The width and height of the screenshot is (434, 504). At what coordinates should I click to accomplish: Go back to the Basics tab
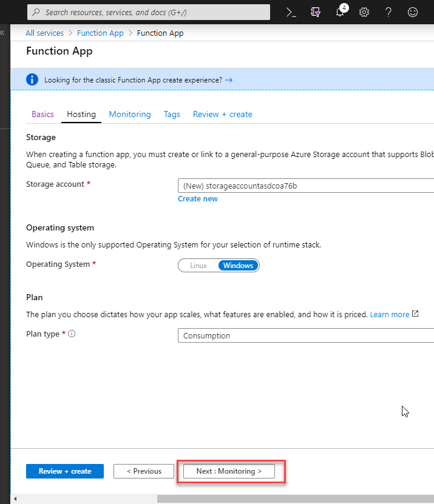(x=42, y=115)
